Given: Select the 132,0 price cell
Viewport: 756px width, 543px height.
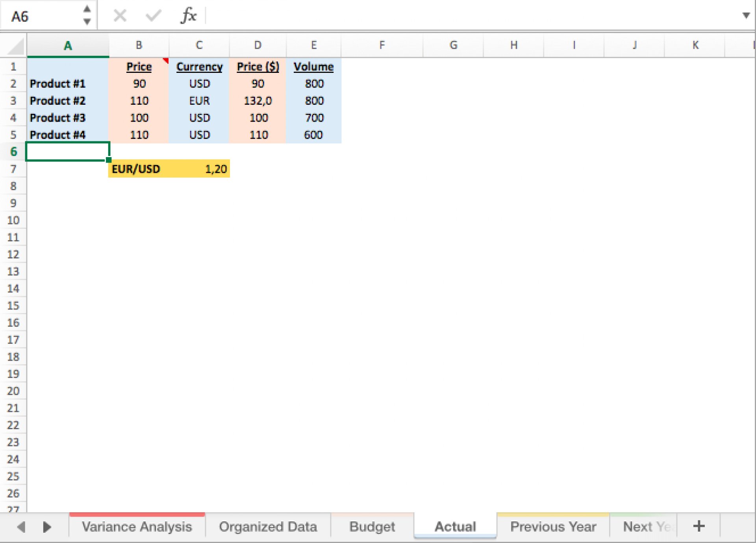Looking at the screenshot, I should pos(258,101).
